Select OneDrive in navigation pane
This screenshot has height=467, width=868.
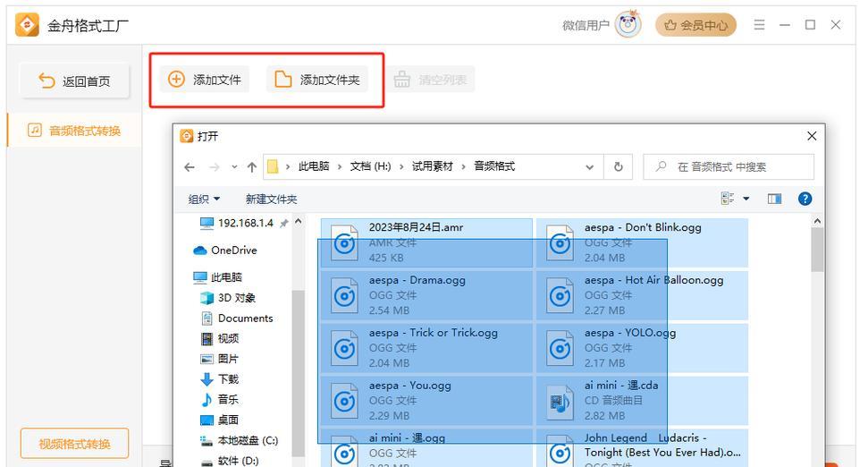pos(225,250)
